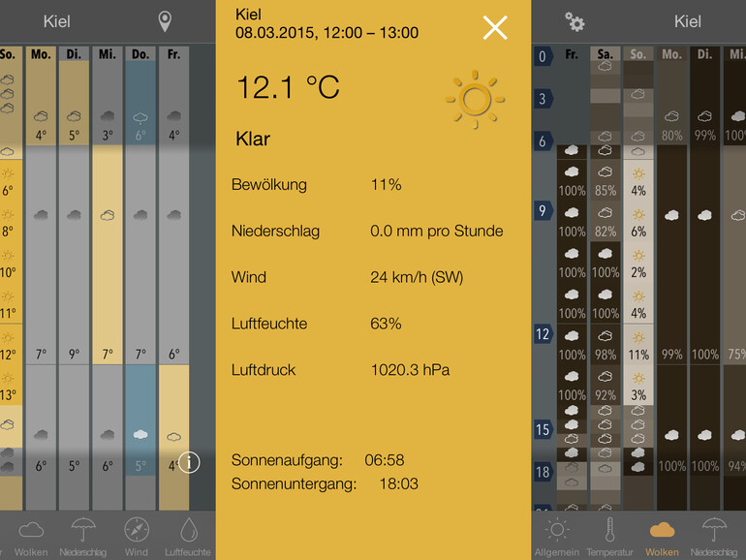Tap Friday cloud icon in evening yellow block
Screen dimensions: 746x560
[x=173, y=437]
